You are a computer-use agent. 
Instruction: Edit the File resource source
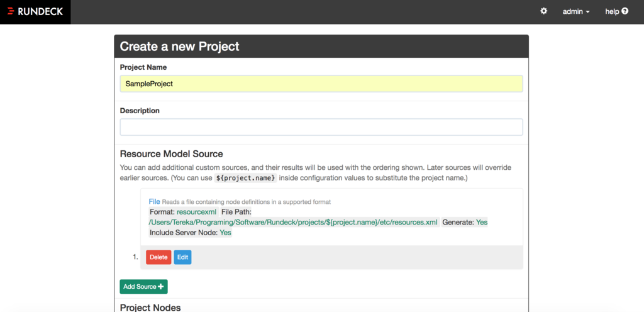coord(182,257)
